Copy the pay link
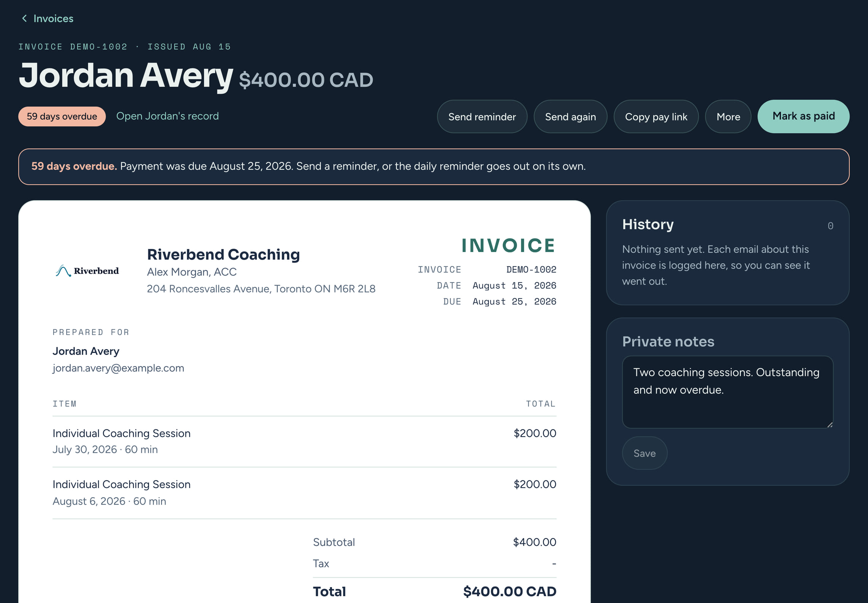Image resolution: width=868 pixels, height=603 pixels. coord(656,116)
